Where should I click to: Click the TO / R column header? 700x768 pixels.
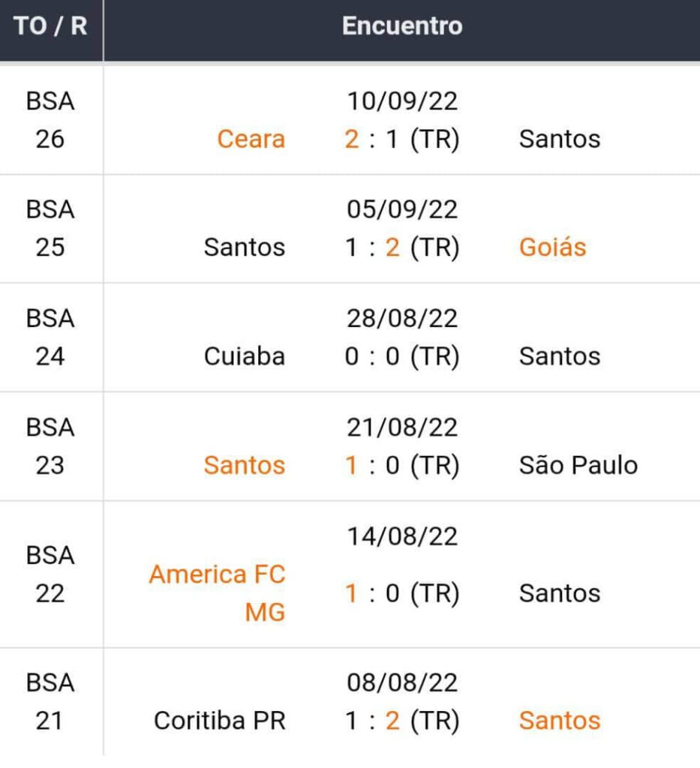coord(50,27)
